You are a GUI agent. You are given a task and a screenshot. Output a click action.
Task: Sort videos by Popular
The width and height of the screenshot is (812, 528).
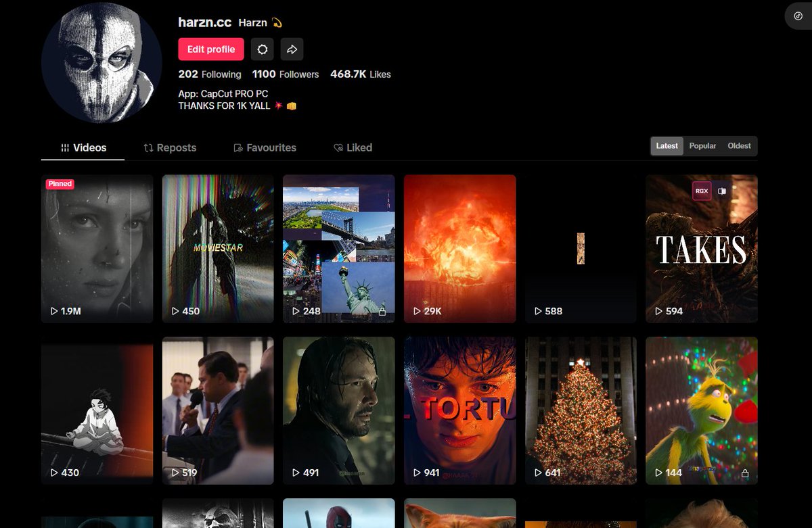702,146
